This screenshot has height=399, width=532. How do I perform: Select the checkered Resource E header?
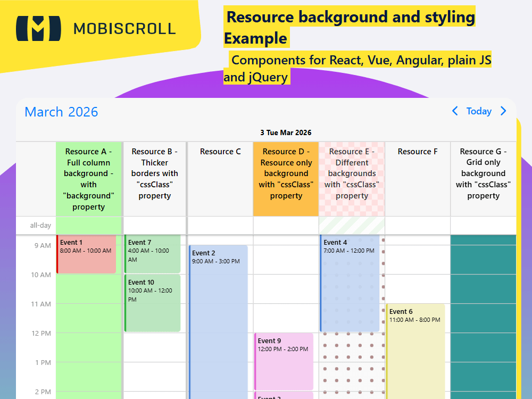(x=352, y=178)
